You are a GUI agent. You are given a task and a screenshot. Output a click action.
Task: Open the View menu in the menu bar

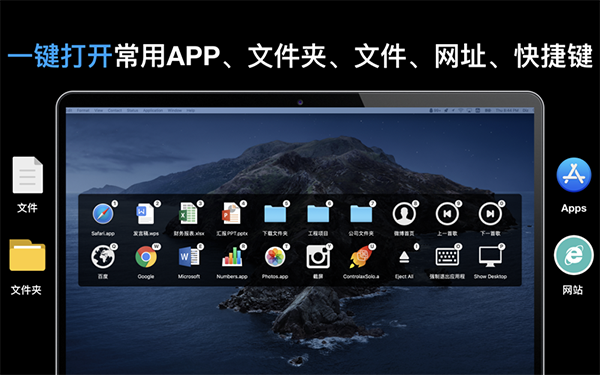(99, 111)
